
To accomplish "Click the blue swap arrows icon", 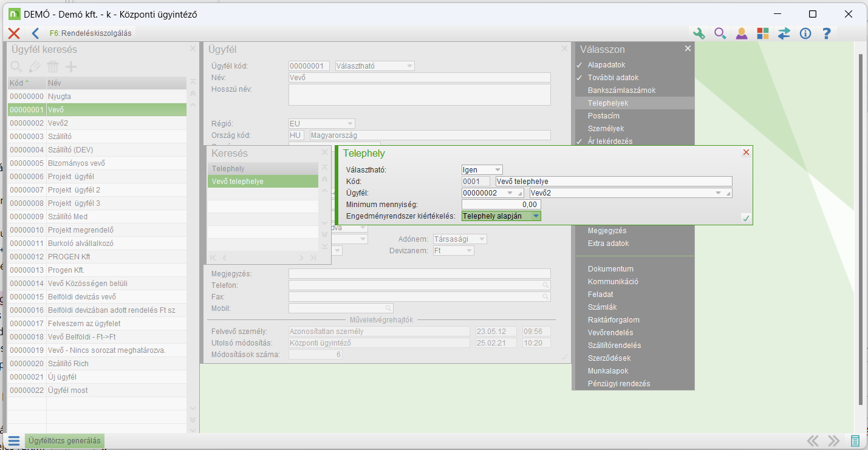I will [x=784, y=33].
